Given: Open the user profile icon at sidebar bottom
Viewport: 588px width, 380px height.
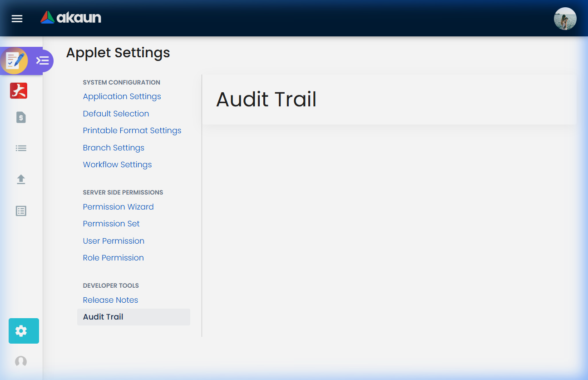Looking at the screenshot, I should [x=20, y=361].
